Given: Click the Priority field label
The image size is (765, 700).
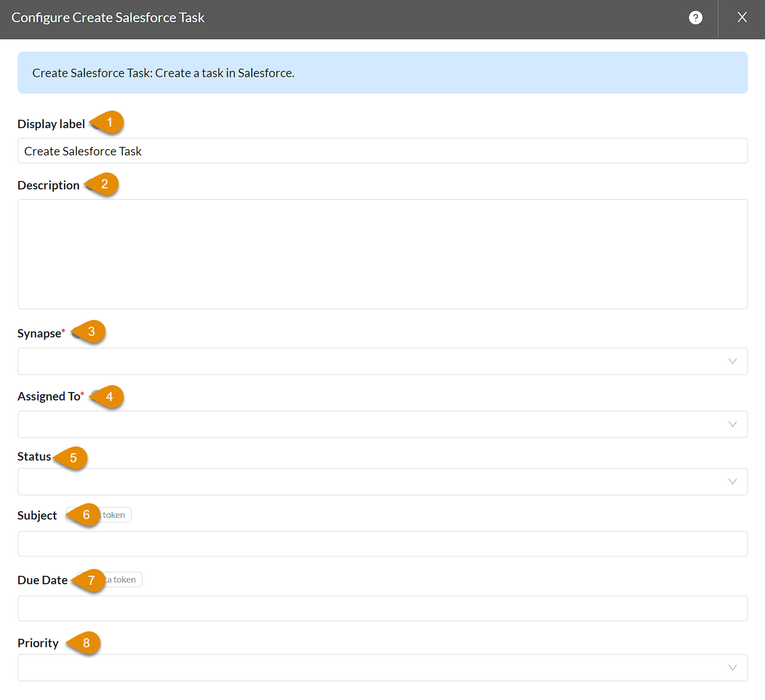Looking at the screenshot, I should point(38,643).
